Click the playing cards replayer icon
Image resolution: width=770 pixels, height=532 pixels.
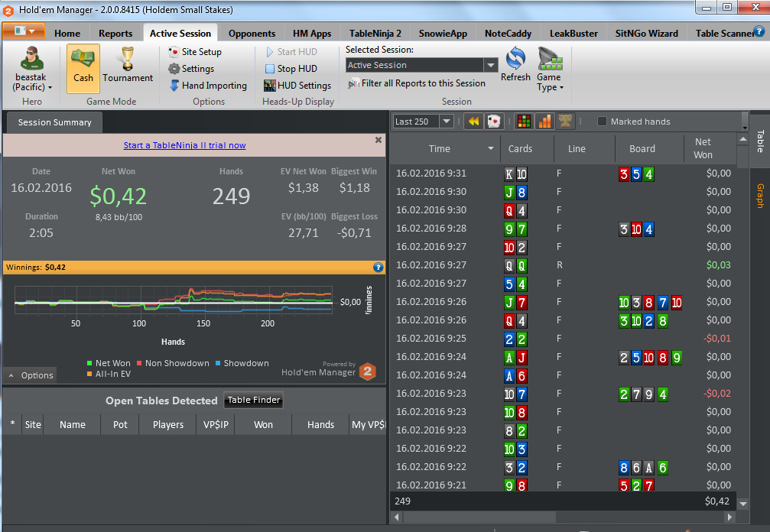493,122
